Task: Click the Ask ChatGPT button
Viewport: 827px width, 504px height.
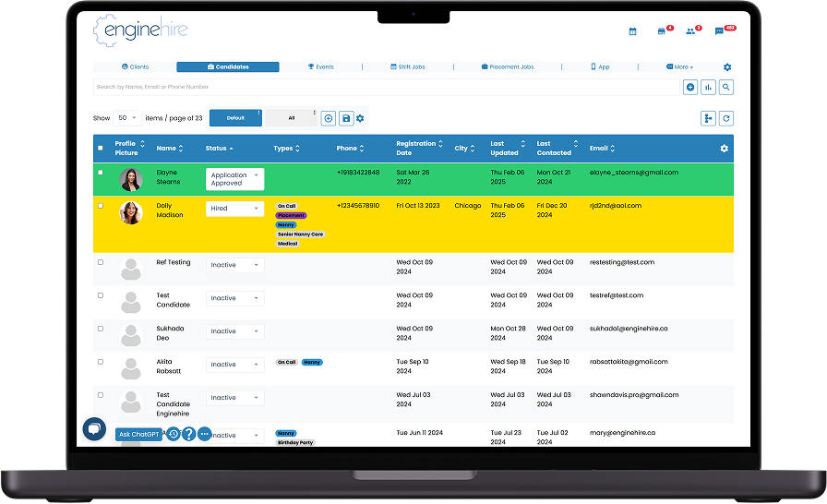Action: [x=138, y=435]
